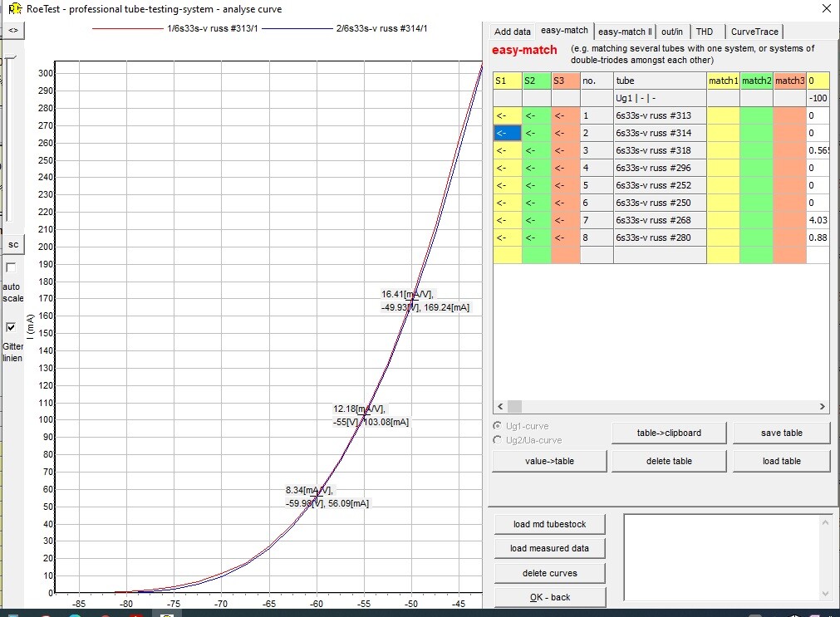Click the 8.34[mA/V] curve marker label
This screenshot has width=840, height=617.
[x=327, y=497]
